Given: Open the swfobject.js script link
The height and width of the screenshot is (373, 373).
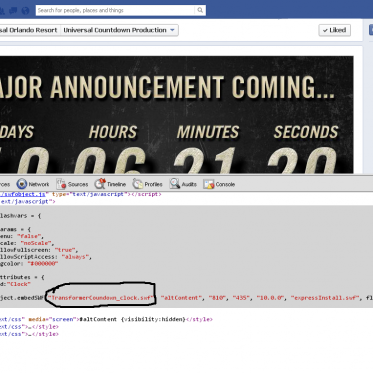Looking at the screenshot, I should pos(23,194).
